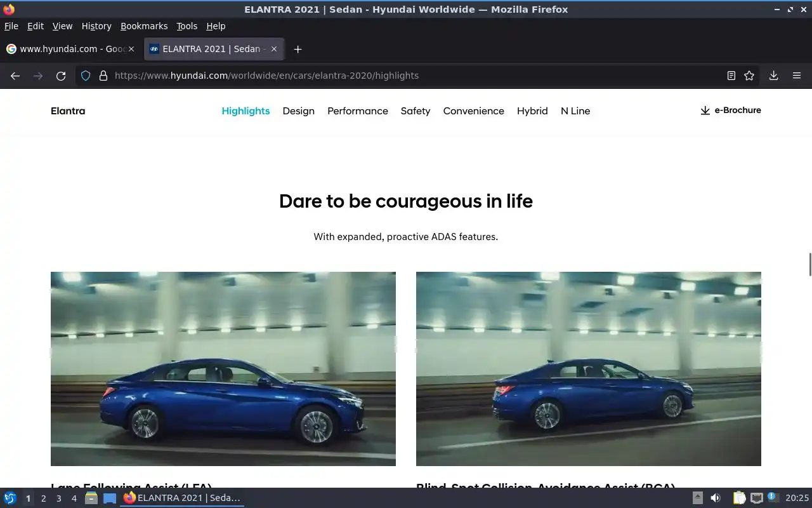This screenshot has width=812, height=508.
Task: Open the Performance section link
Action: [x=358, y=110]
